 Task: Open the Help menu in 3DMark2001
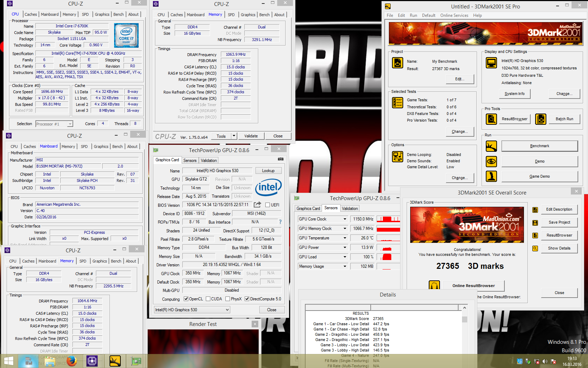click(477, 15)
